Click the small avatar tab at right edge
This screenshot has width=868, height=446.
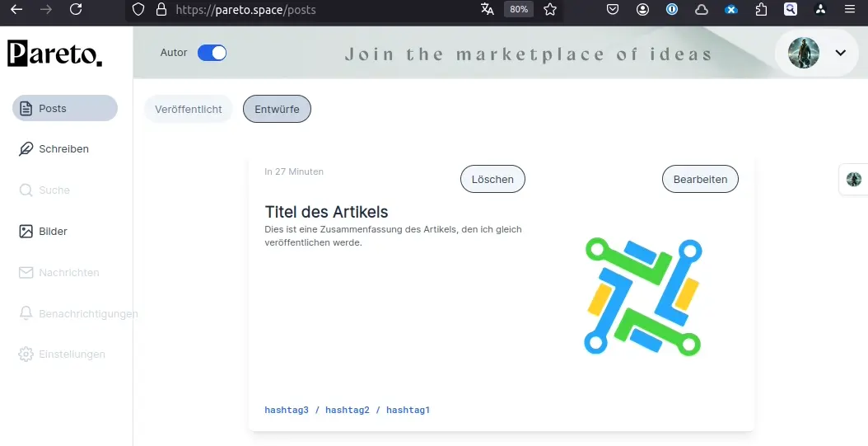click(854, 179)
